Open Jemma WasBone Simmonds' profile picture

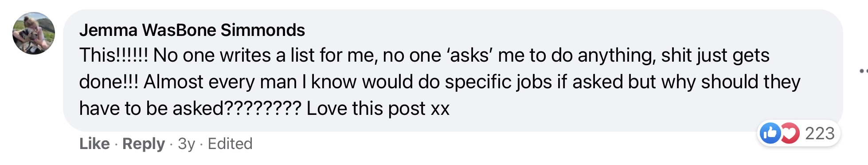coord(34,33)
